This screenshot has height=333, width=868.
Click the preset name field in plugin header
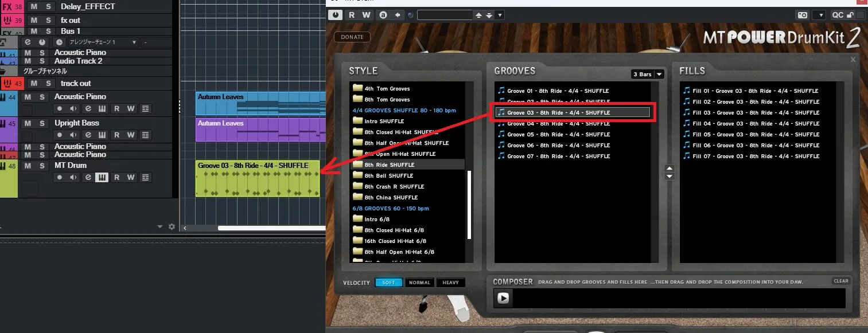click(445, 15)
